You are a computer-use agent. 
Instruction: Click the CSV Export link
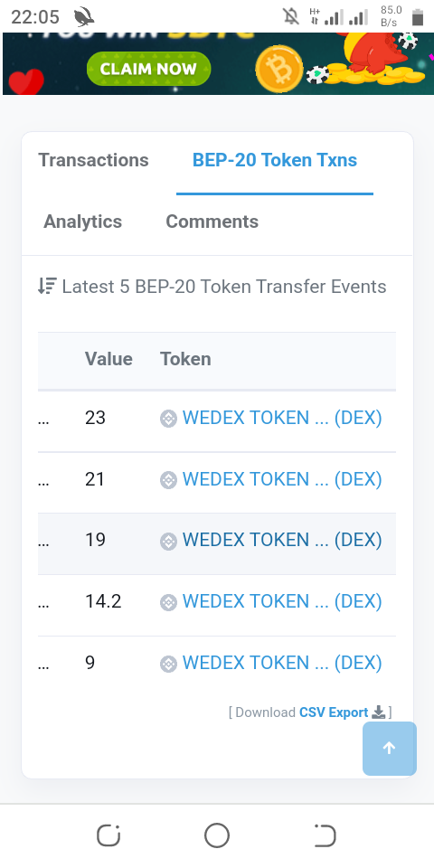[x=334, y=712]
